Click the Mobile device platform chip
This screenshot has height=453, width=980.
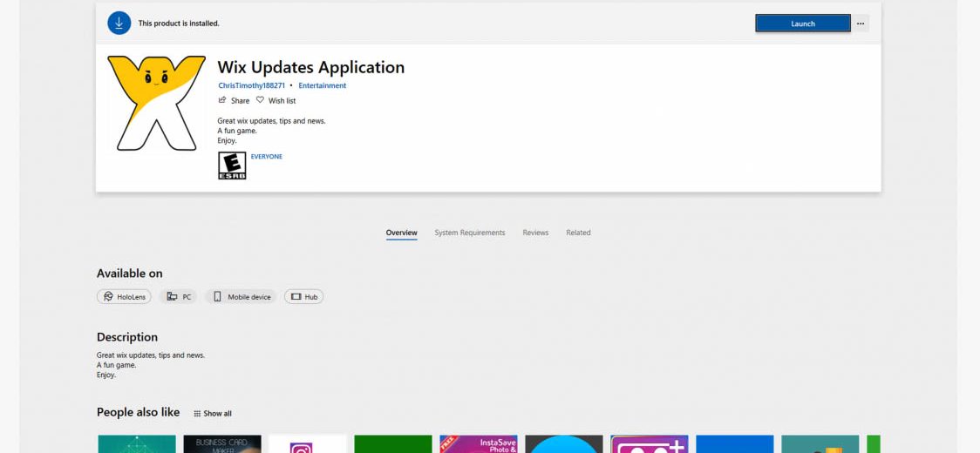241,297
